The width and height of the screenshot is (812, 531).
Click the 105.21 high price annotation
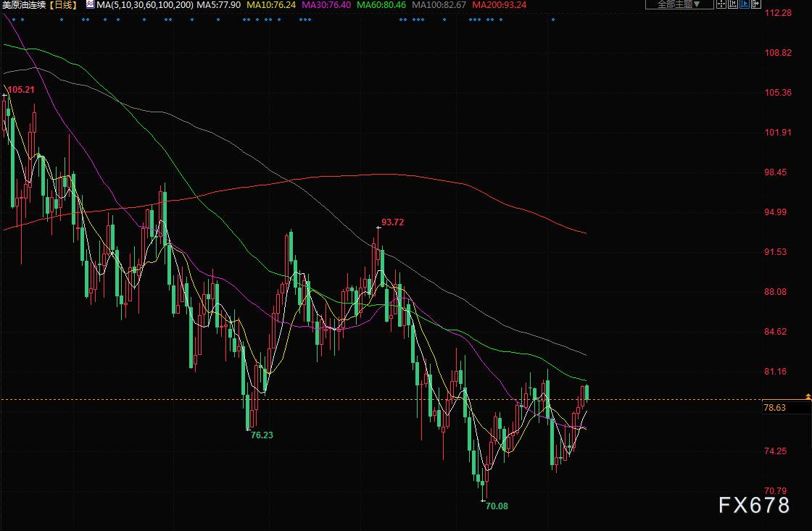21,90
